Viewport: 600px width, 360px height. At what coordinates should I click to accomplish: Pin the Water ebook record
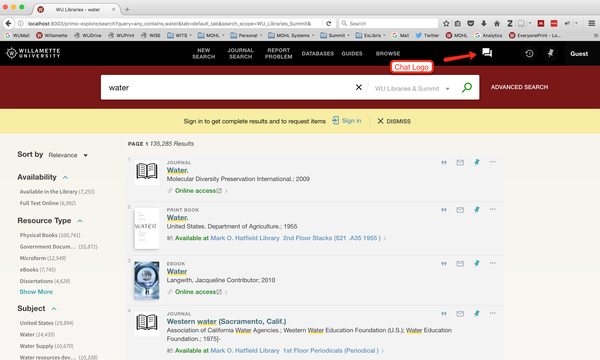coord(476,263)
